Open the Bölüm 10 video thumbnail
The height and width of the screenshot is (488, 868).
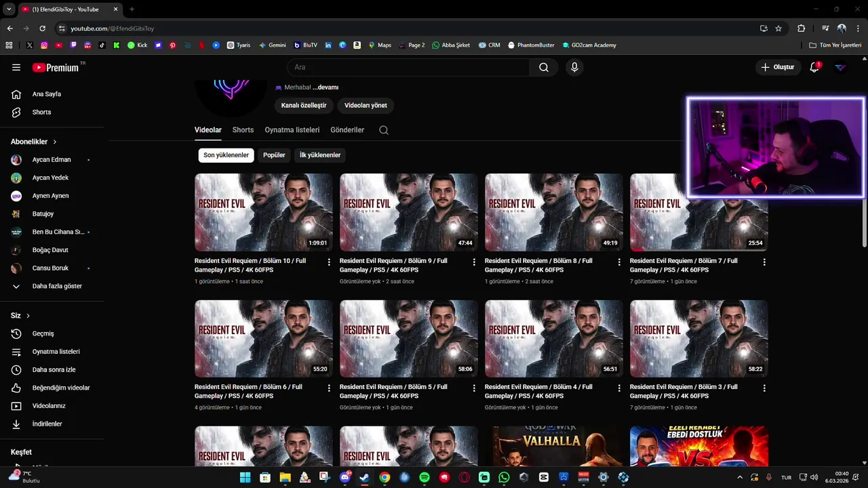[264, 212]
